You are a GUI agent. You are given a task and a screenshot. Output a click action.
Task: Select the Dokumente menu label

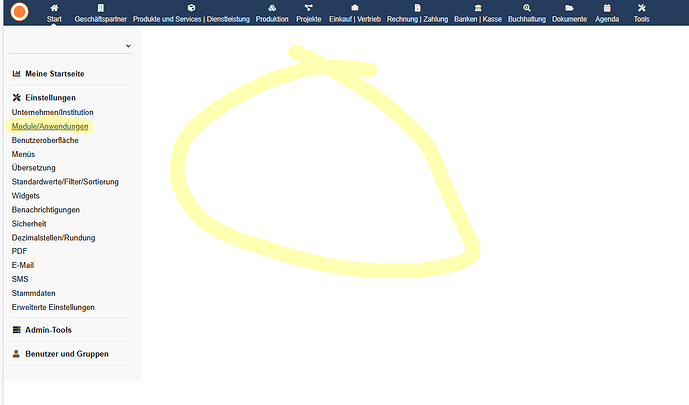[x=569, y=19]
